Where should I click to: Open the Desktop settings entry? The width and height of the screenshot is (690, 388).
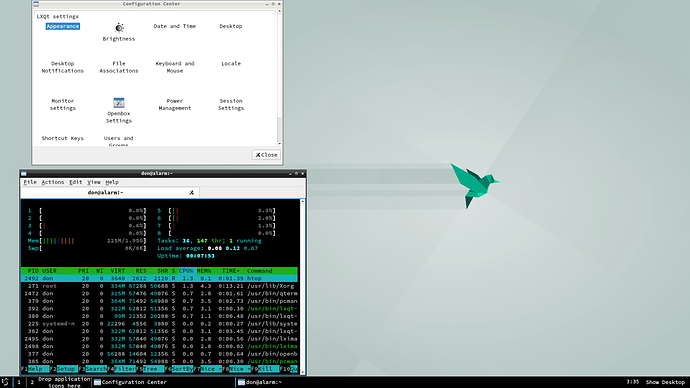[x=231, y=26]
